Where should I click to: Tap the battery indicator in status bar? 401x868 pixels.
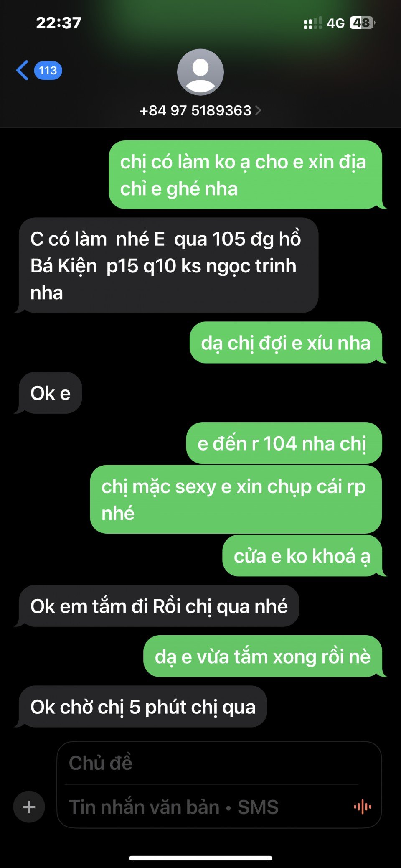(363, 23)
